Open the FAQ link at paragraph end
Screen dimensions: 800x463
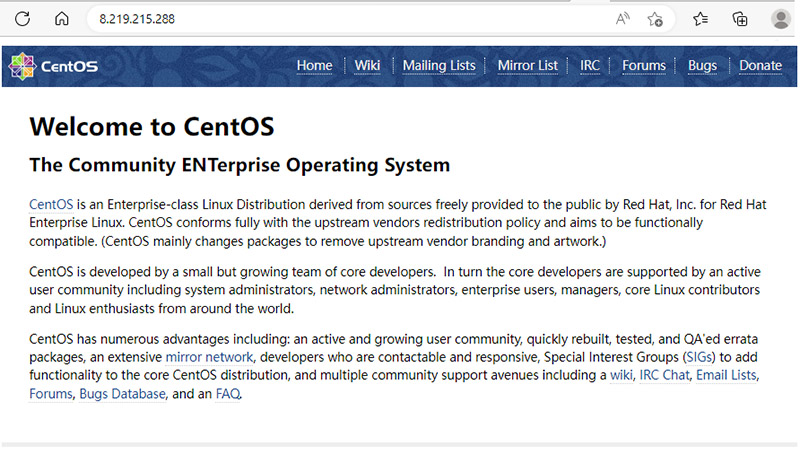[228, 394]
